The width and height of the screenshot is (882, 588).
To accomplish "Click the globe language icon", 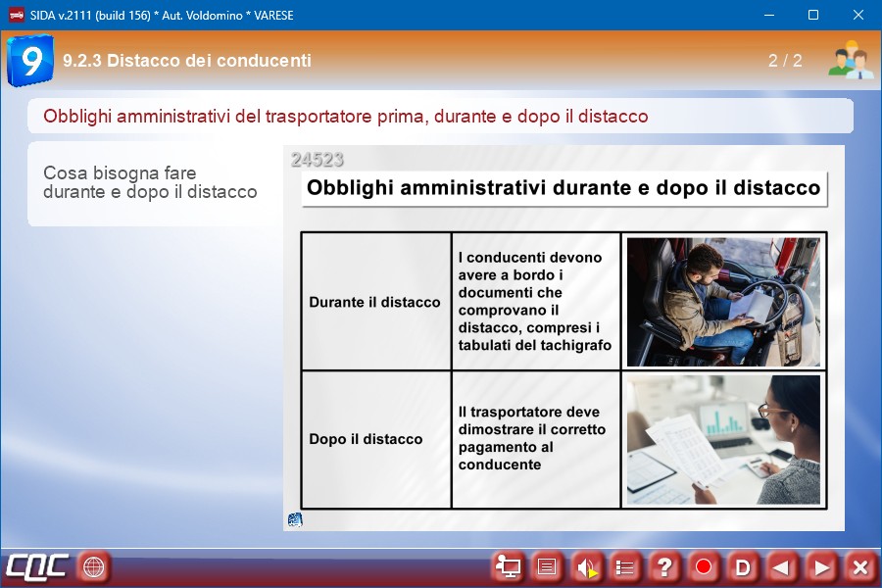I will click(x=94, y=566).
